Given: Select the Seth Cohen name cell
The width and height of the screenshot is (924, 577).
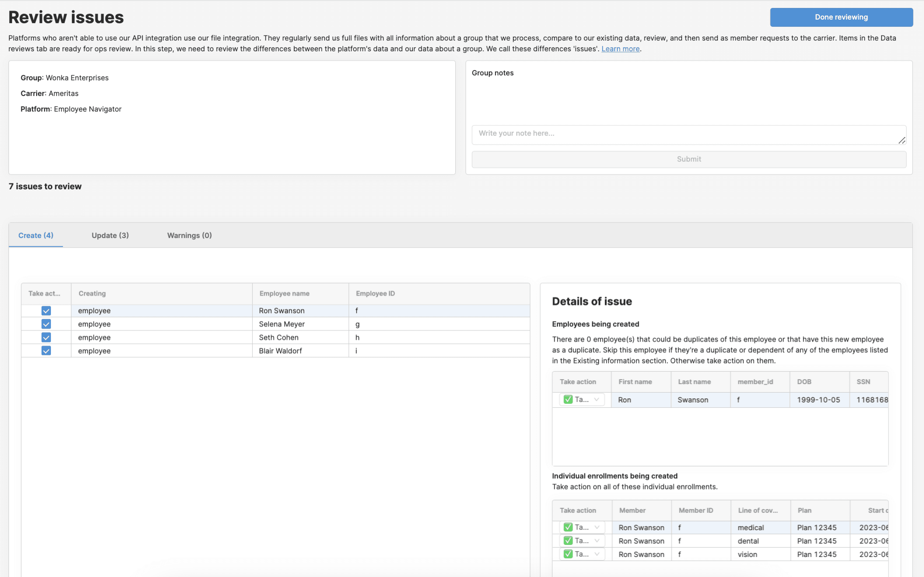Looking at the screenshot, I should click(x=300, y=337).
